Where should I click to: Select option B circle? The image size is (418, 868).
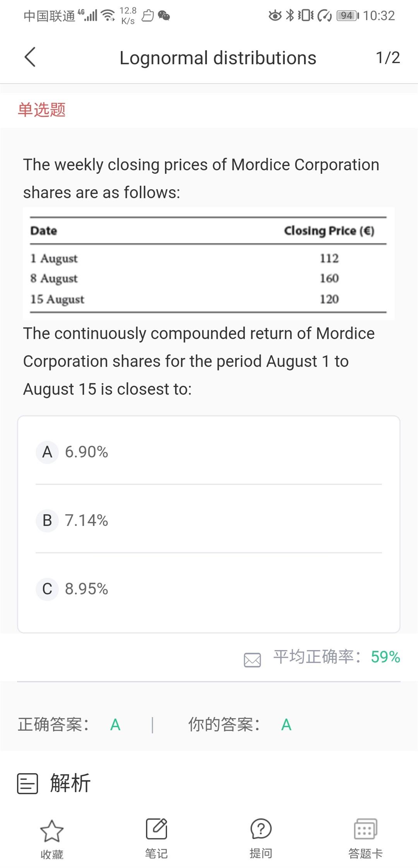(47, 520)
